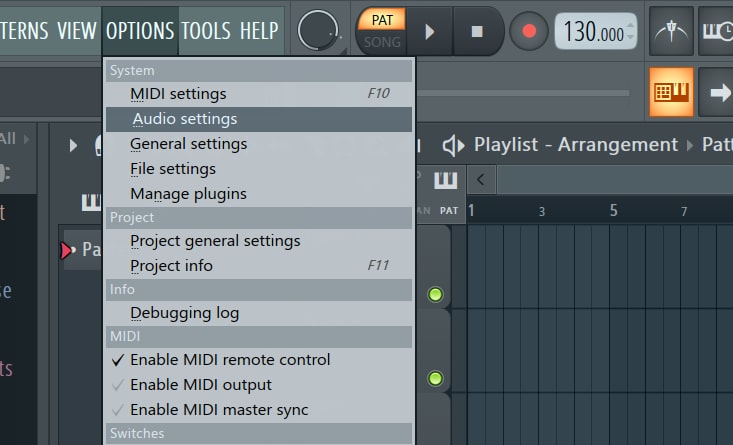Click the piano keys icon in Playlist toolbar
Screen dimensions: 733x445
445,180
